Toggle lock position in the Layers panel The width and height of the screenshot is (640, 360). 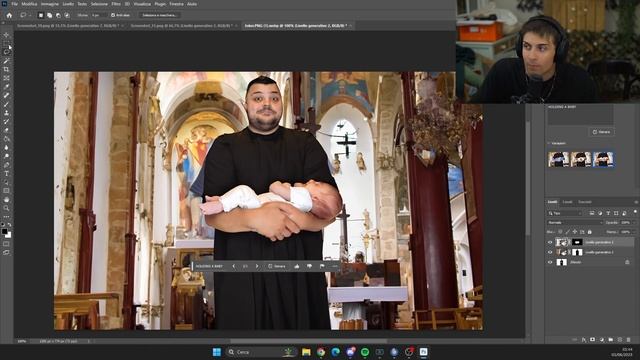click(x=575, y=232)
